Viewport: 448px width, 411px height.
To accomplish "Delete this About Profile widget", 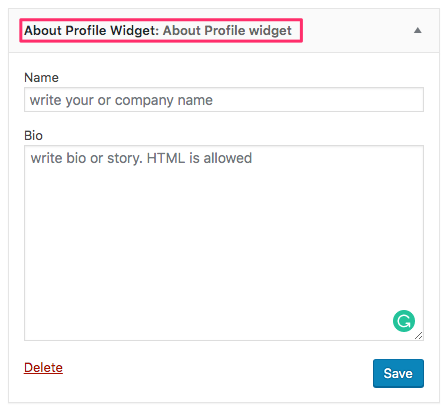I will tap(43, 368).
